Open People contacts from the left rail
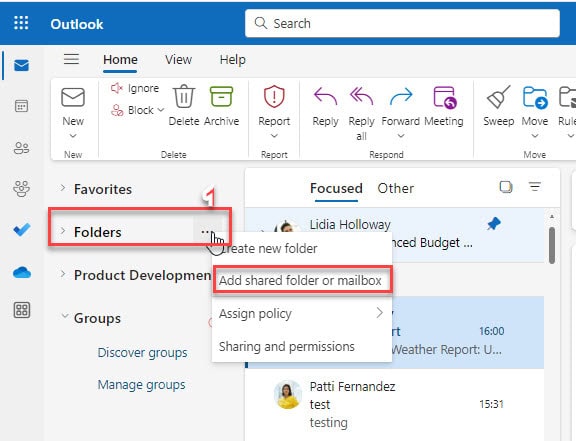 [x=21, y=148]
